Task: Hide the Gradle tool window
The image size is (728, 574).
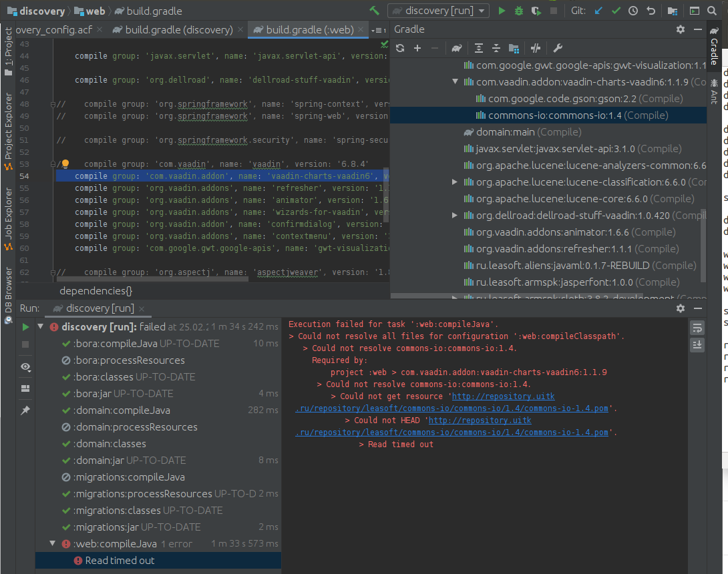Action: point(698,29)
